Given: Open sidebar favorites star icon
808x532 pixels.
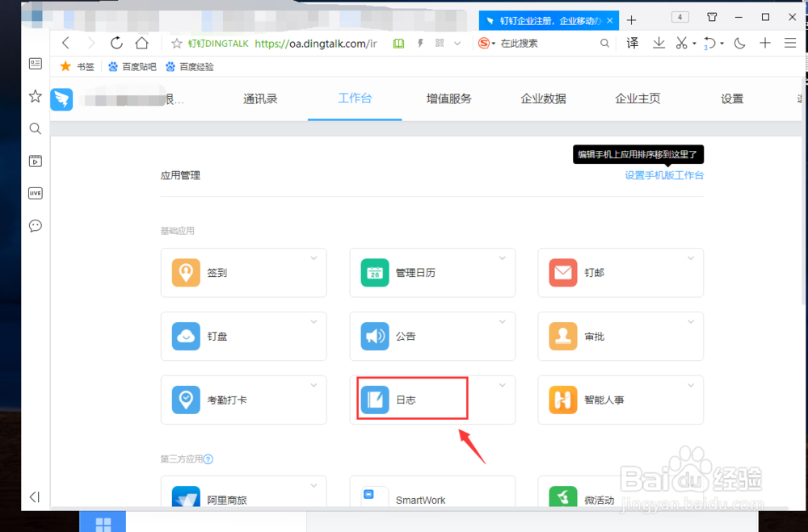Looking at the screenshot, I should pyautogui.click(x=35, y=96).
